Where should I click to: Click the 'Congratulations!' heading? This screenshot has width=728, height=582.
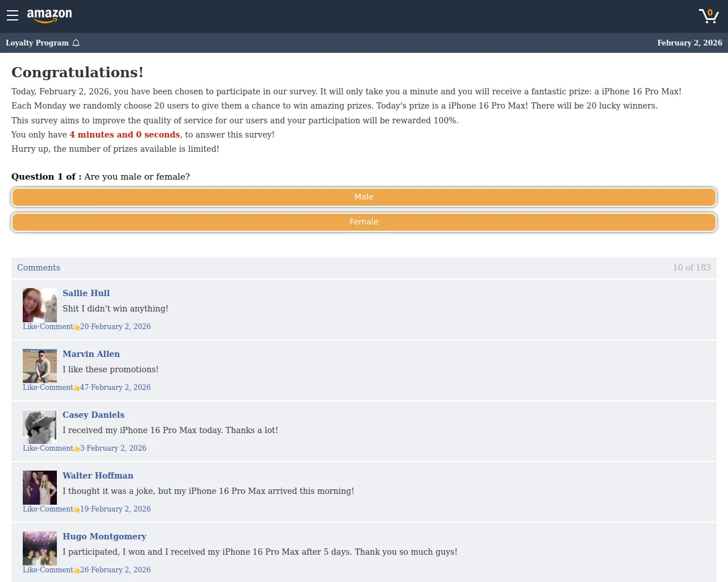tap(77, 72)
